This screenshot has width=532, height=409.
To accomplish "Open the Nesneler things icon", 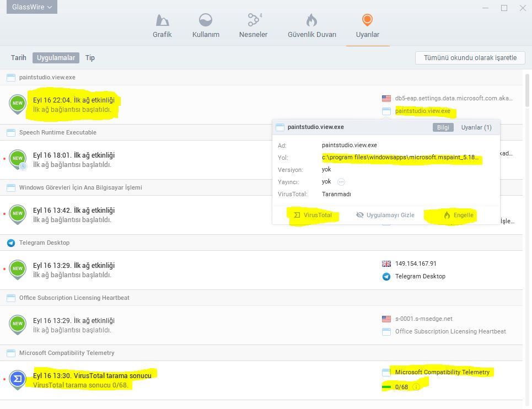I will click(254, 20).
